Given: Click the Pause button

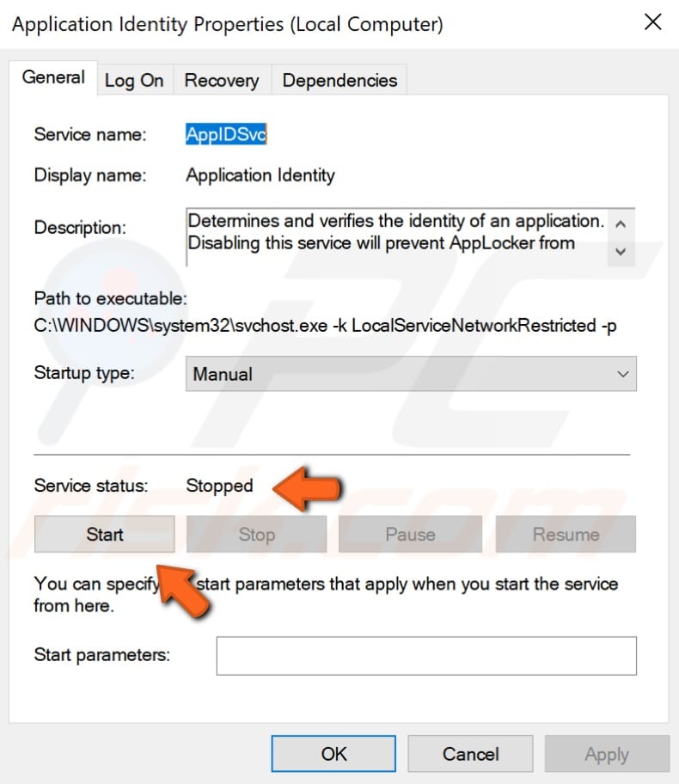Looking at the screenshot, I should click(410, 534).
